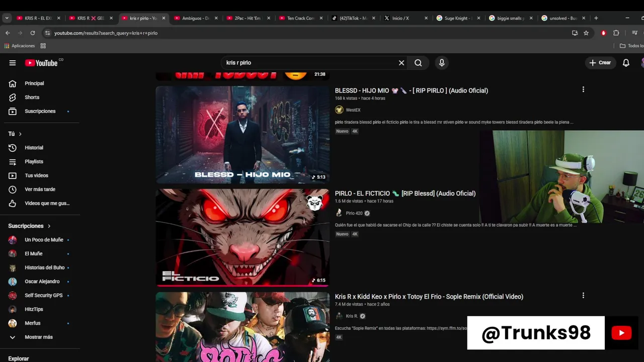Open a new browser tab

pos(596,18)
